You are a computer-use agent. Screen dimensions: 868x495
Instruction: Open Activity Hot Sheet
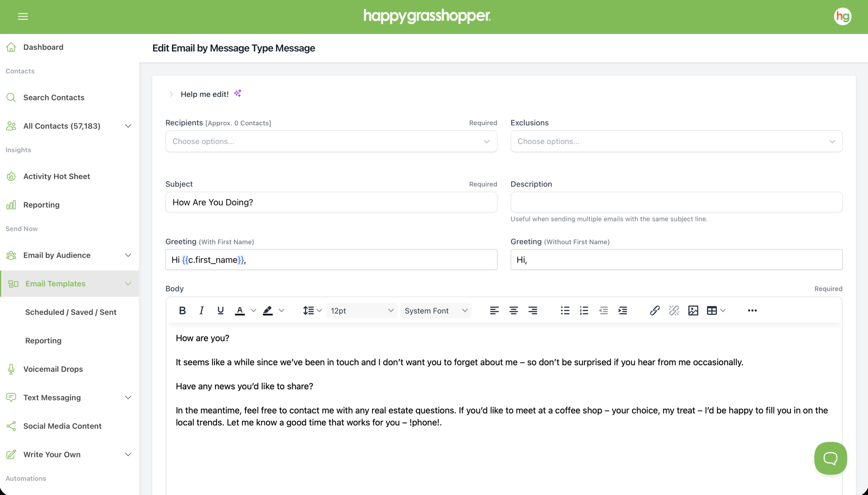pyautogui.click(x=56, y=176)
